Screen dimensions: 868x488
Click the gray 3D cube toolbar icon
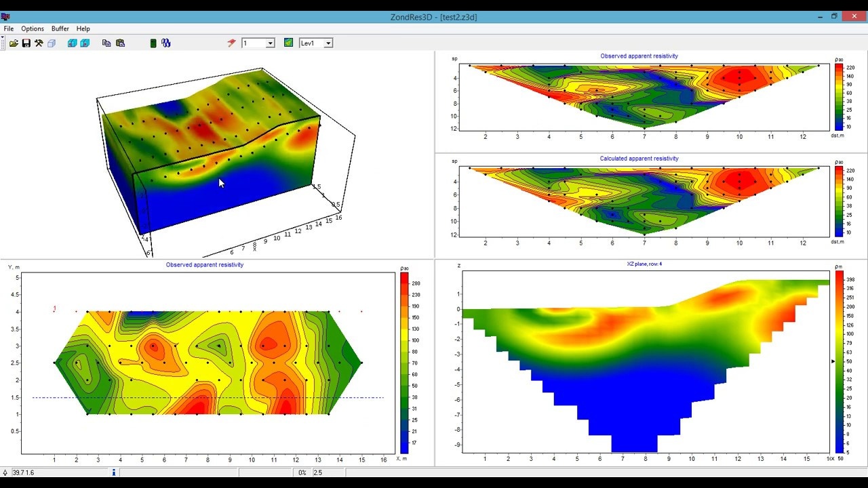[x=52, y=43]
